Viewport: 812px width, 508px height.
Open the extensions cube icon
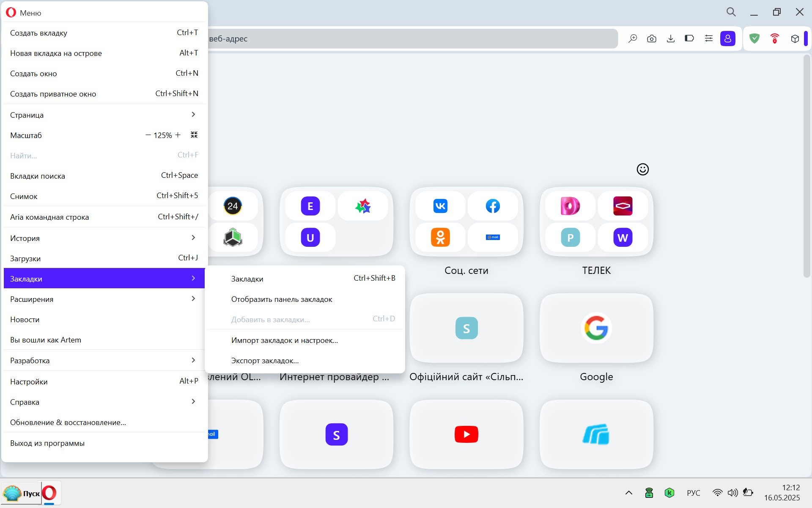tap(795, 39)
